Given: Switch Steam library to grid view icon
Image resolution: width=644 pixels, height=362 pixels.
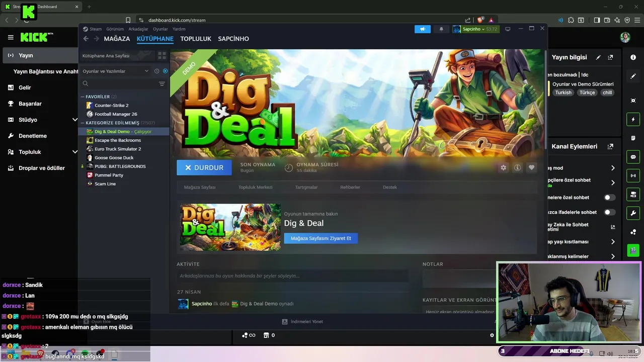Looking at the screenshot, I should coord(162,55).
